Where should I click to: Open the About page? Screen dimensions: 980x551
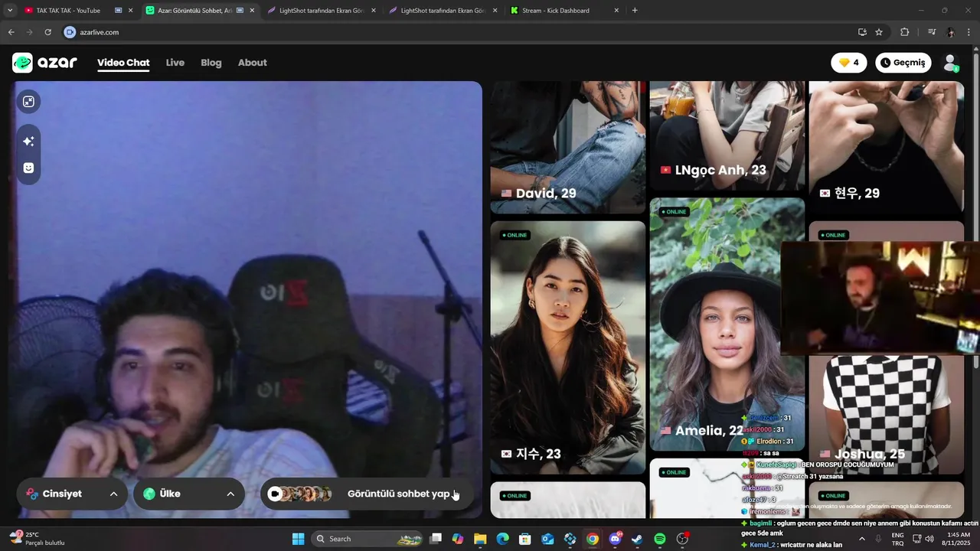pos(253,63)
